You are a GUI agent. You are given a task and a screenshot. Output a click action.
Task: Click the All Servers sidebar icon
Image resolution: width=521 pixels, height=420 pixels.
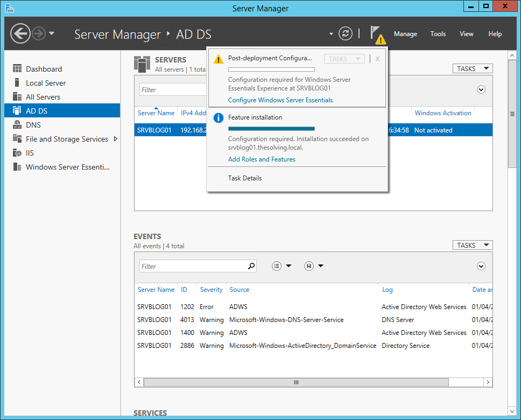(17, 96)
